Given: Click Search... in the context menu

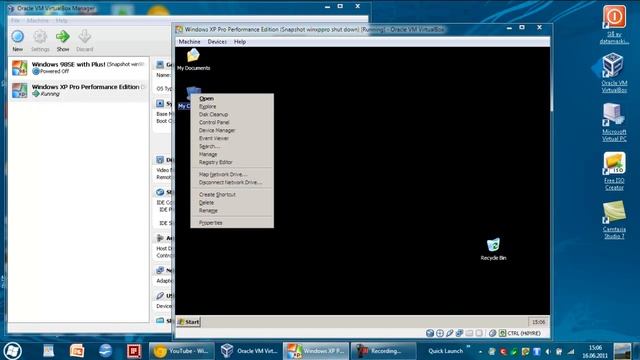Looking at the screenshot, I should point(232,146).
